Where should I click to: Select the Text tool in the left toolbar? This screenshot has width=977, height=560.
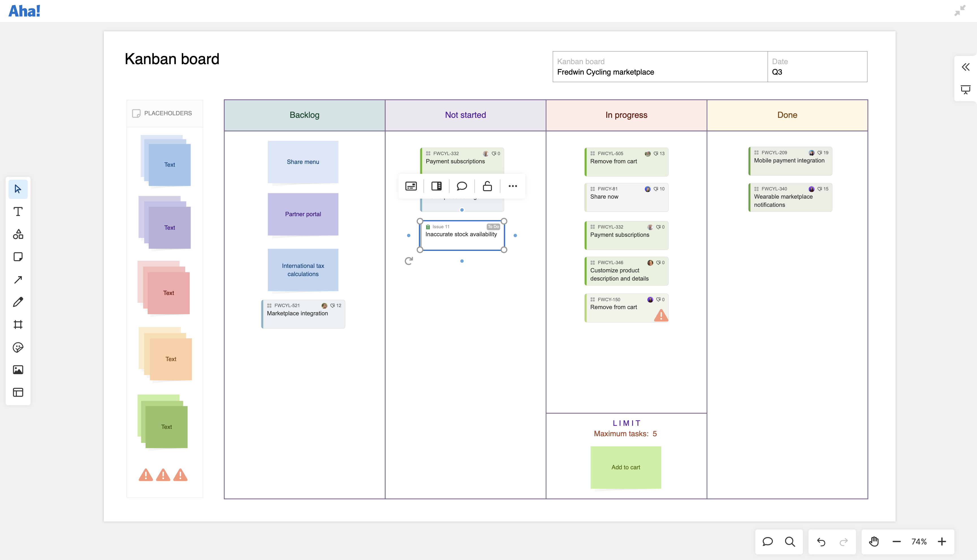18,211
